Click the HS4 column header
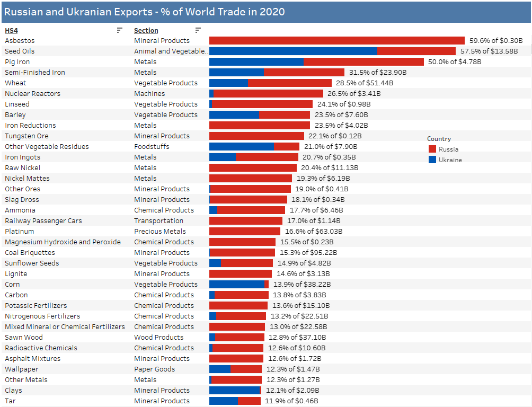Image resolution: width=532 pixels, height=407 pixels. [x=11, y=31]
